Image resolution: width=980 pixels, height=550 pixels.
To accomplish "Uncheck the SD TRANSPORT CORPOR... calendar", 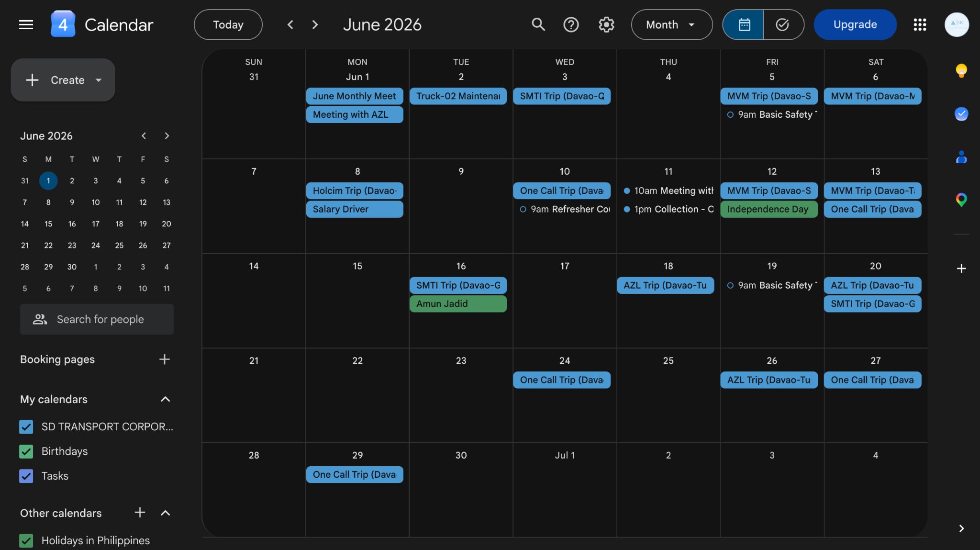I will pyautogui.click(x=26, y=427).
